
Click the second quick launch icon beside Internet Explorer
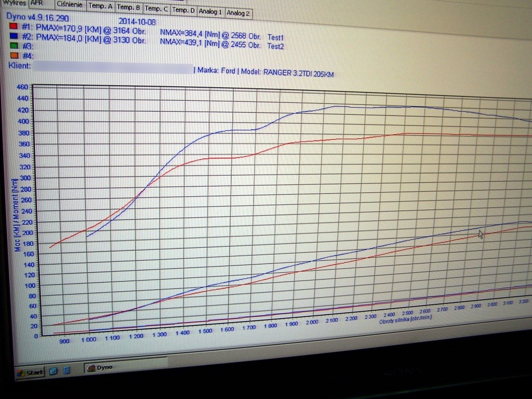click(x=66, y=370)
